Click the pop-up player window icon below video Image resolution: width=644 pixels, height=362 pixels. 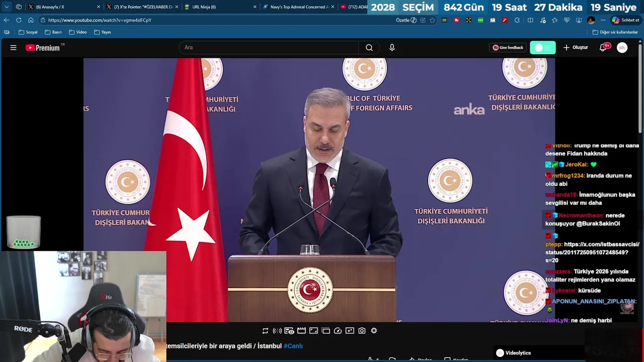pos(326,331)
